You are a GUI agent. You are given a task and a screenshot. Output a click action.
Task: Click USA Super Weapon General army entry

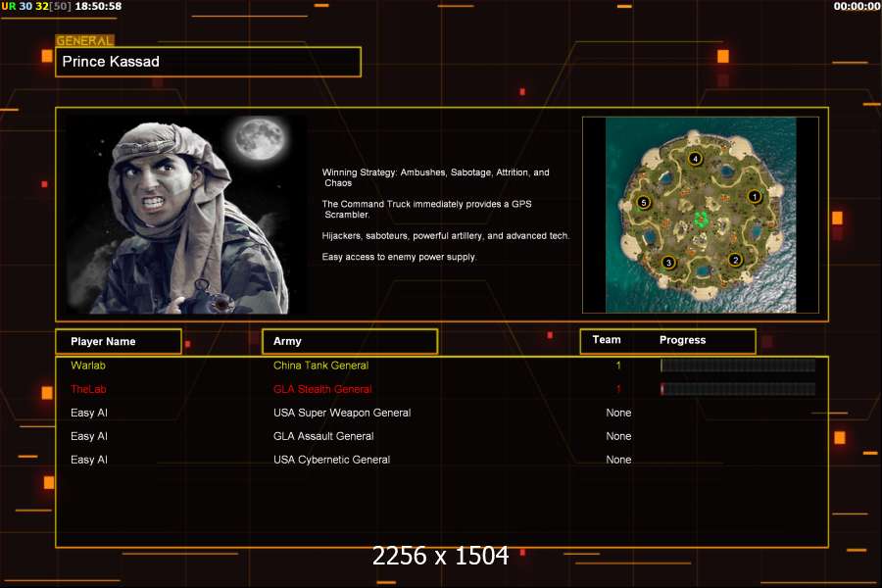click(342, 413)
